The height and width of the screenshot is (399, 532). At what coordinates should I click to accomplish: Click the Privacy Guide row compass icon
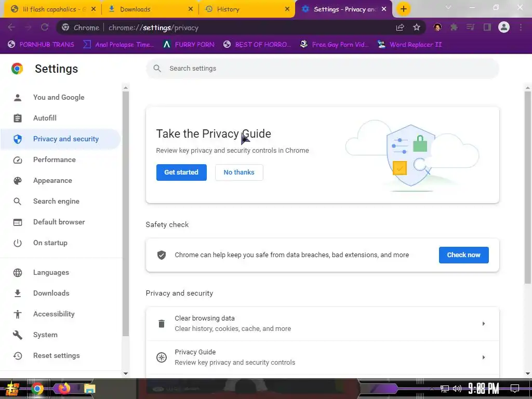[162, 357]
